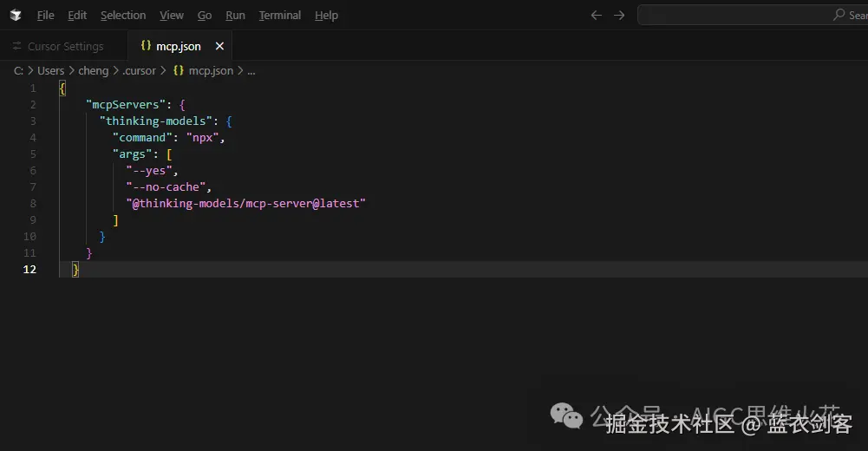Screen dimensions: 868x451
Task: Click line number 5 in the gutter
Action: coord(33,154)
